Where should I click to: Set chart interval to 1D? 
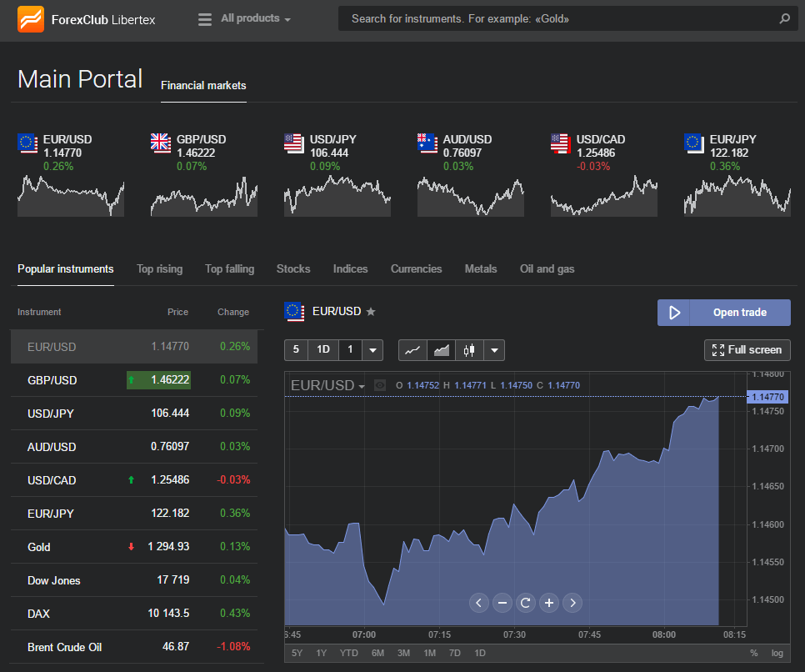tap(323, 350)
